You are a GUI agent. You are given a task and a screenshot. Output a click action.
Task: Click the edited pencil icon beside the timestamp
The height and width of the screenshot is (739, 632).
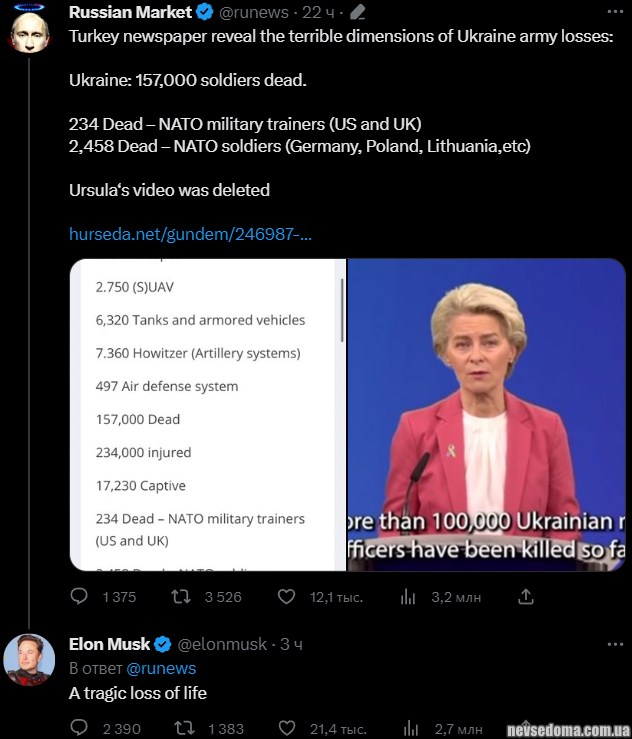[x=357, y=12]
